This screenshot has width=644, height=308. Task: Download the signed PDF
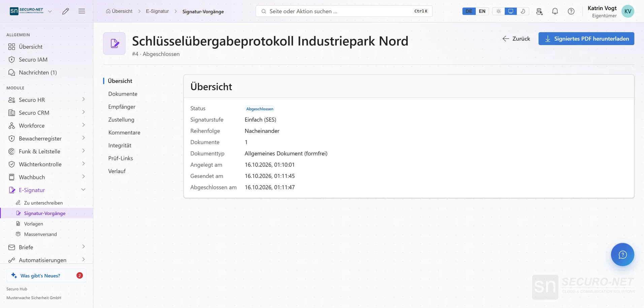click(x=586, y=39)
